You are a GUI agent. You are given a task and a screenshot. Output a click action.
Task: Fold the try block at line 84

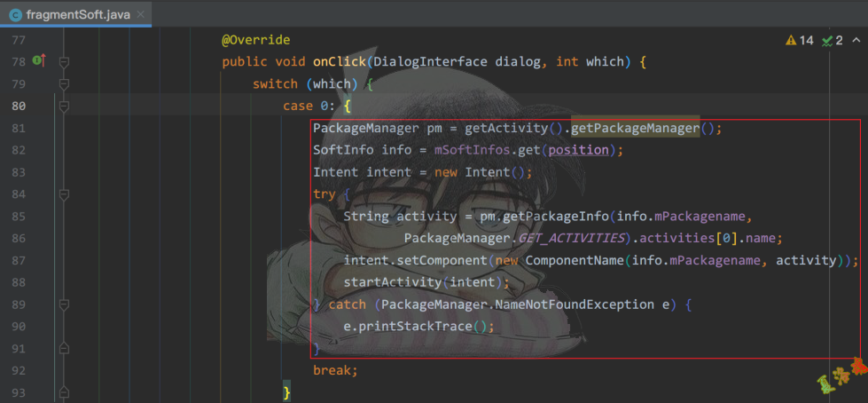click(x=64, y=194)
